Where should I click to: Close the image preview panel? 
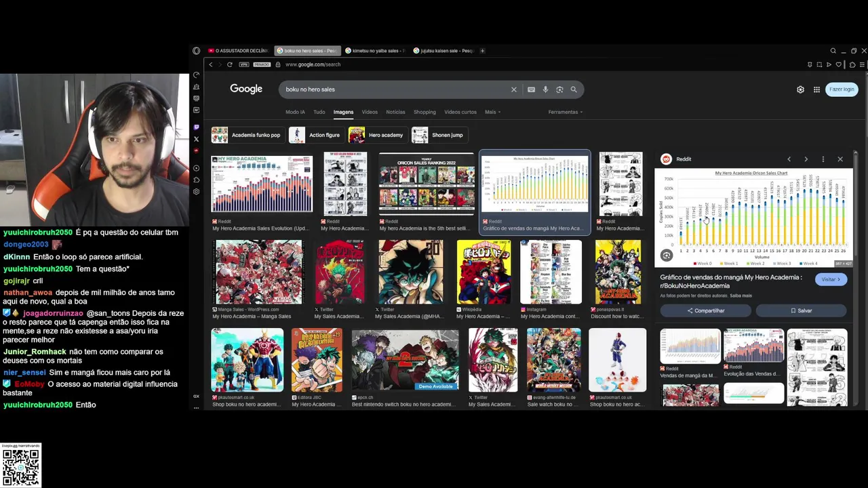(840, 159)
